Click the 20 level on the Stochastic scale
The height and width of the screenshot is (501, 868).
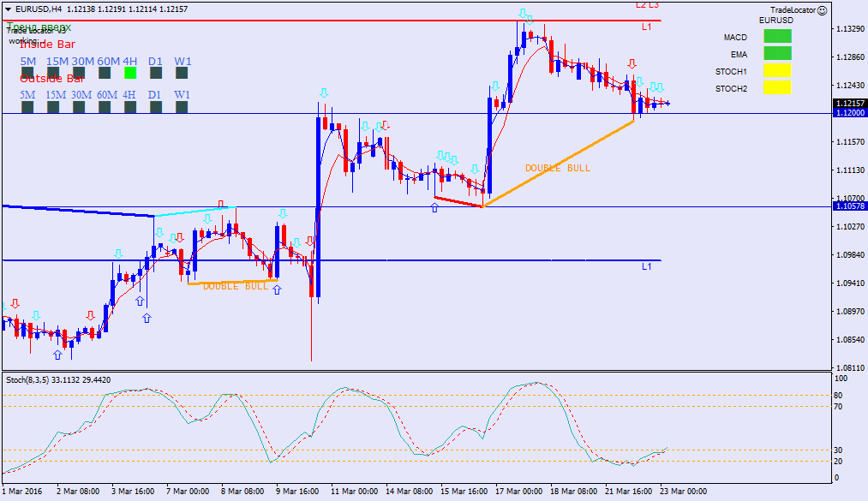(x=838, y=462)
